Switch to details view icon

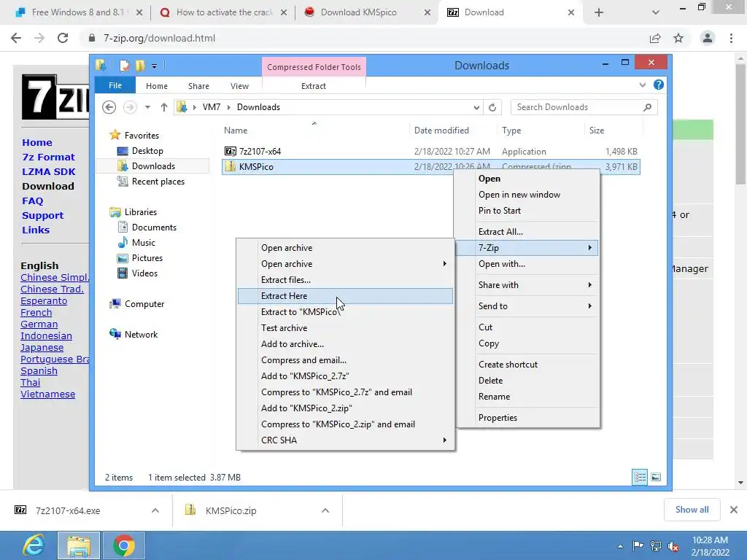[x=640, y=477]
